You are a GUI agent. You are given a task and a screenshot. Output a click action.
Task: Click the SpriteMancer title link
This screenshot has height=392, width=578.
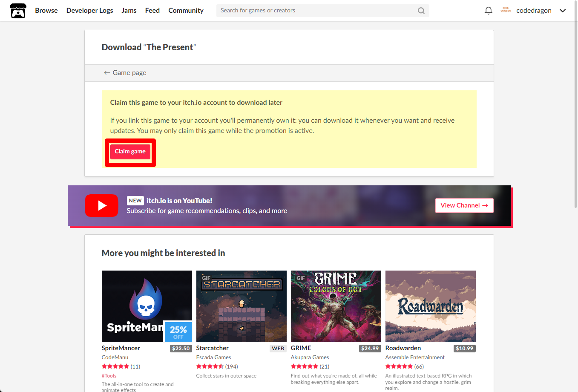pos(121,348)
